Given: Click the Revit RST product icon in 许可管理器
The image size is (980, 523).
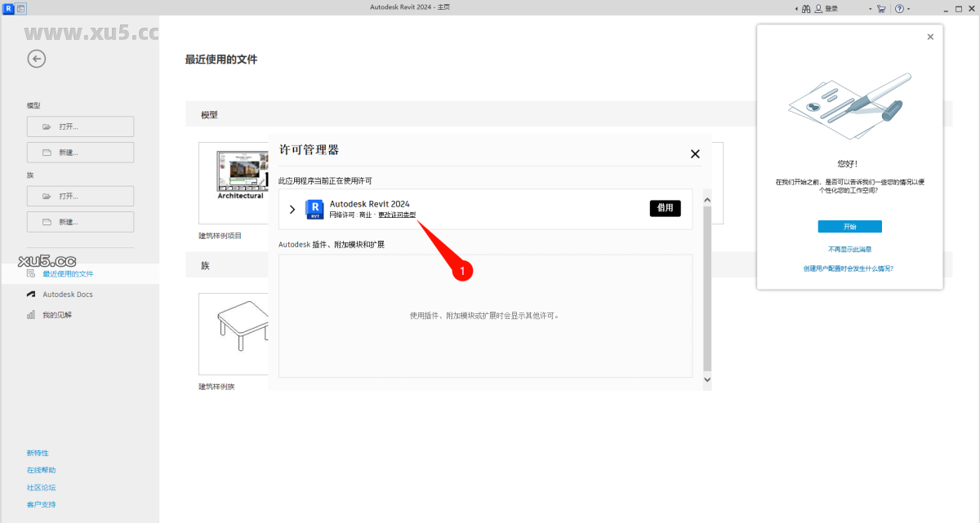Looking at the screenshot, I should pos(314,209).
